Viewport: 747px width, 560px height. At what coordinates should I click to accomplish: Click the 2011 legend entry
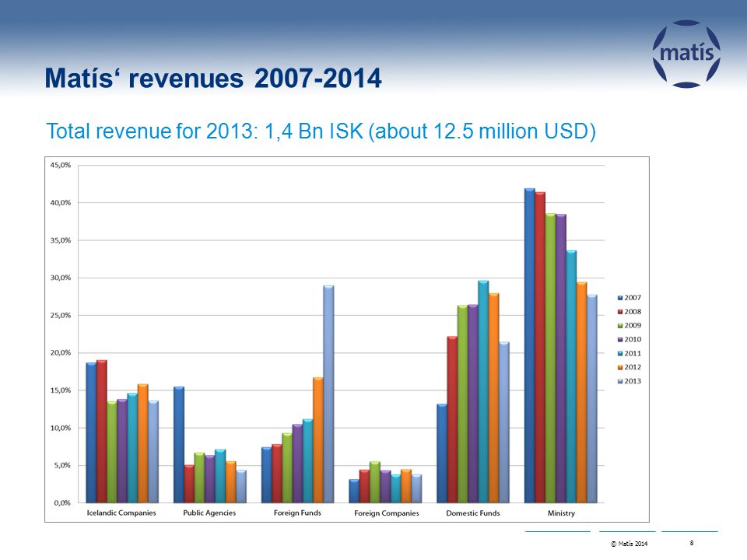click(630, 353)
